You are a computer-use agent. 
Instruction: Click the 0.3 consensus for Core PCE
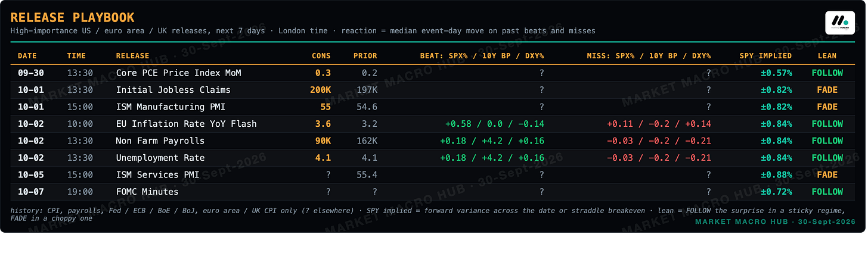coord(323,73)
